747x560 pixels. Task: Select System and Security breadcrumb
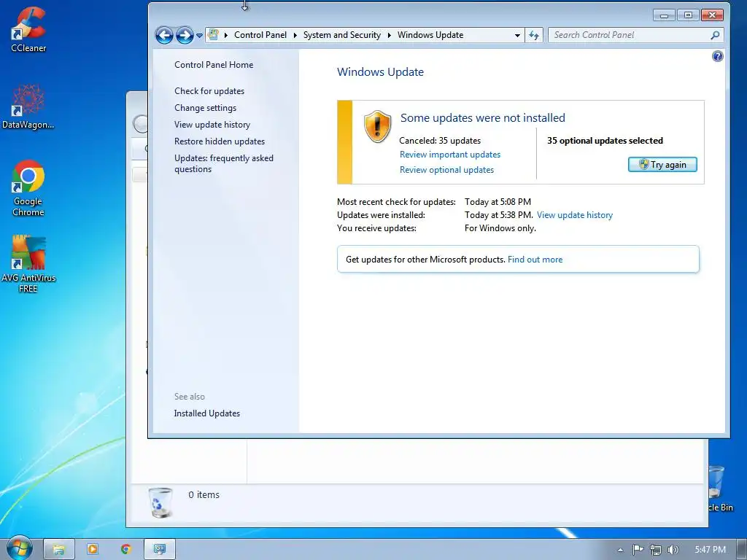click(342, 35)
